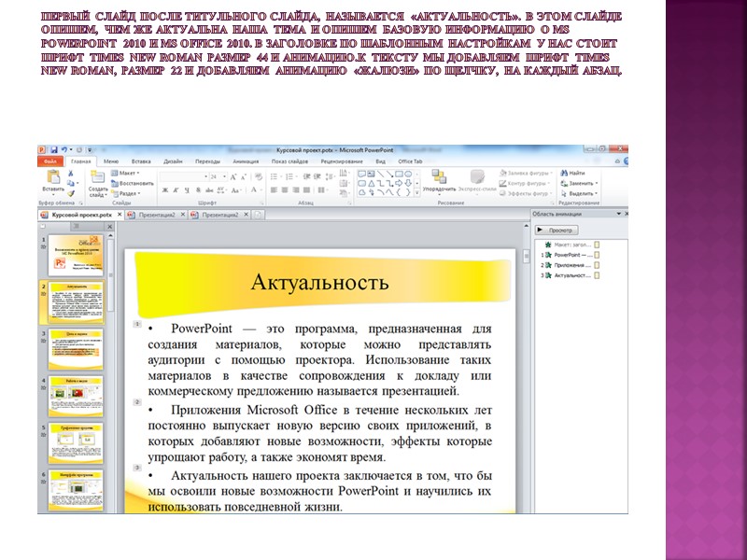
Task: Undo the last action in quick access toolbar
Action: pyautogui.click(x=63, y=150)
